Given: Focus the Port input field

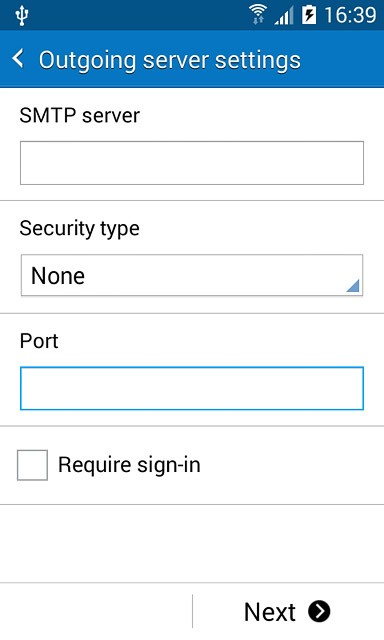Looking at the screenshot, I should point(192,388).
